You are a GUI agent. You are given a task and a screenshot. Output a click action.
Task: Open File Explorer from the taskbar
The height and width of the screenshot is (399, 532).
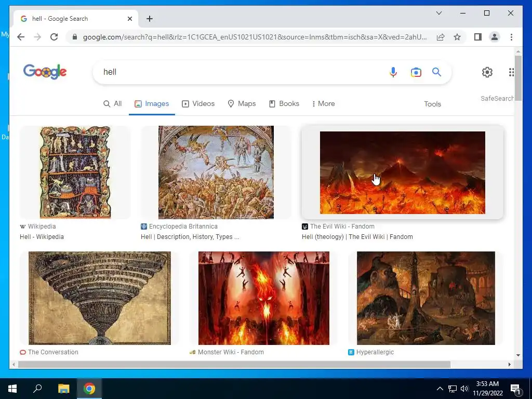click(x=63, y=389)
